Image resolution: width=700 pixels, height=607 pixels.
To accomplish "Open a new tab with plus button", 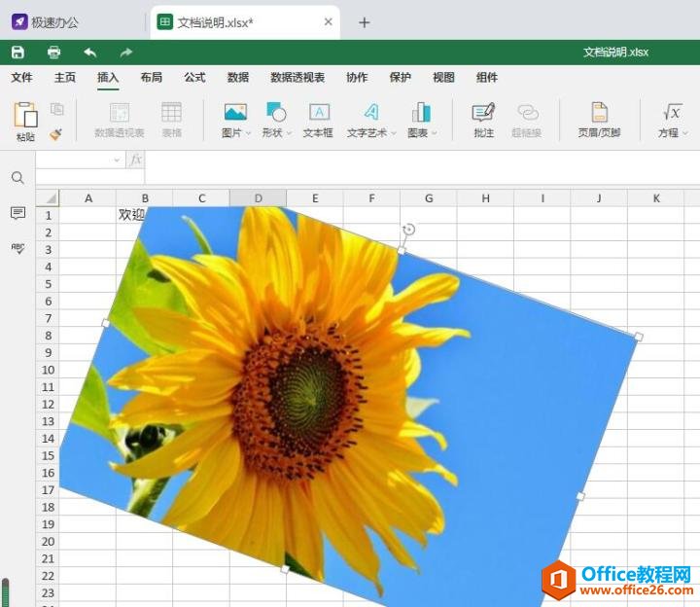I will (x=365, y=22).
